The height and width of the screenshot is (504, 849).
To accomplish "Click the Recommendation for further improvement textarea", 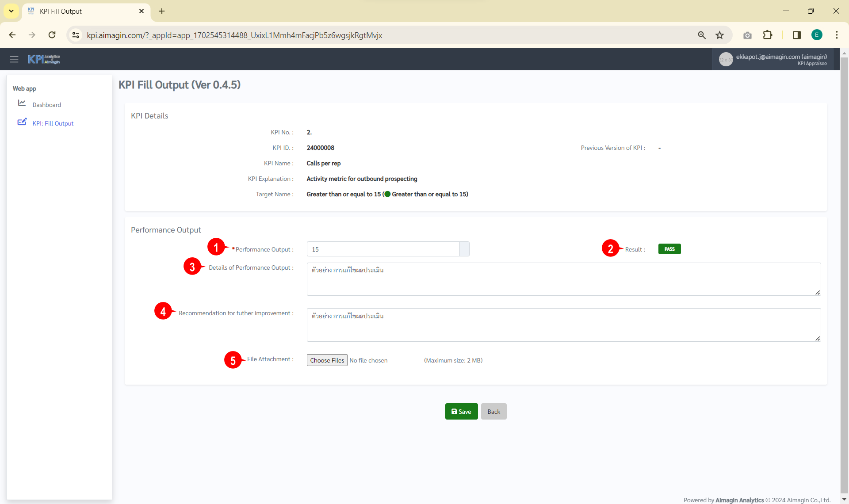I will pos(563,325).
